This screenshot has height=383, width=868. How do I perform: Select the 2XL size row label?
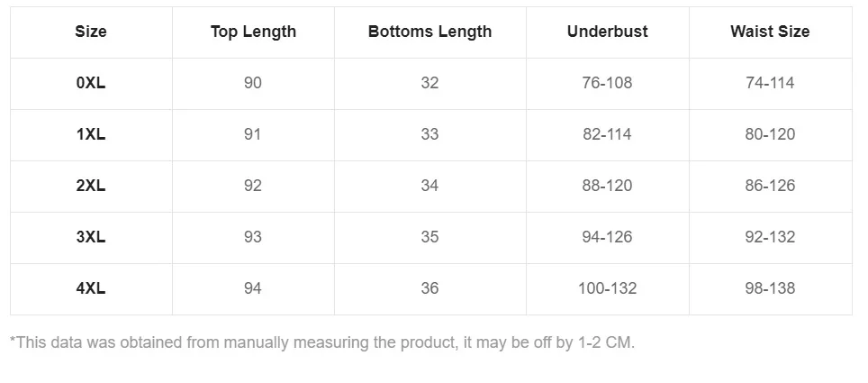(91, 186)
